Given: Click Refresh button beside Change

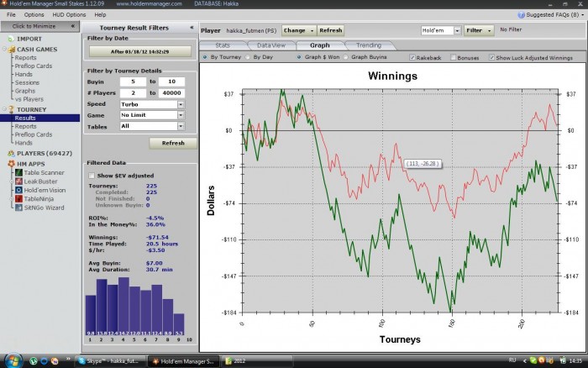Looking at the screenshot, I should (x=330, y=30).
